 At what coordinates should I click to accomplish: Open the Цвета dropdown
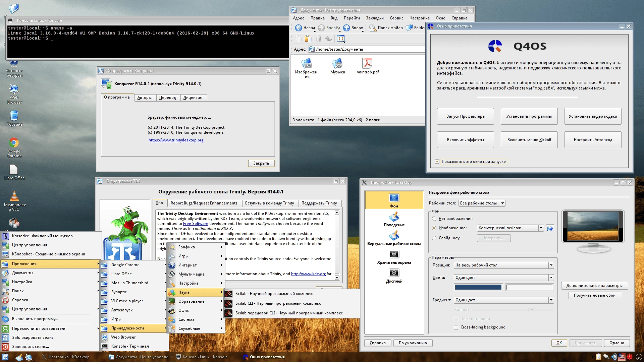click(x=503, y=278)
